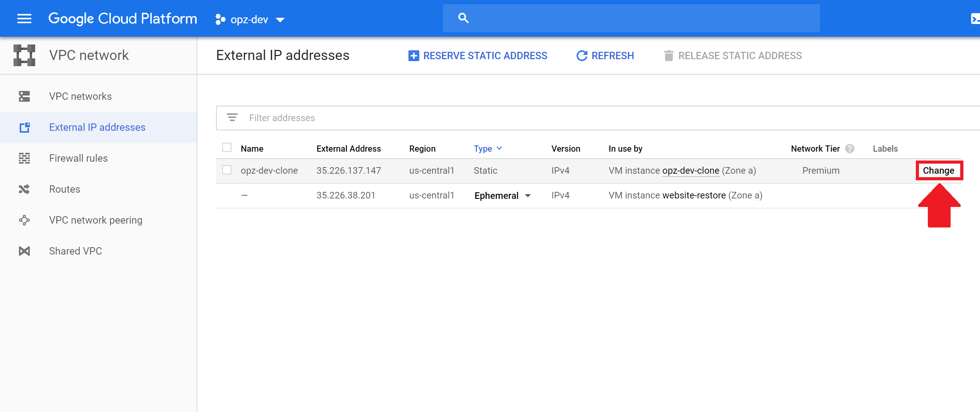Click the Name column header
Viewport: 980px width, 412px height.
(x=252, y=149)
